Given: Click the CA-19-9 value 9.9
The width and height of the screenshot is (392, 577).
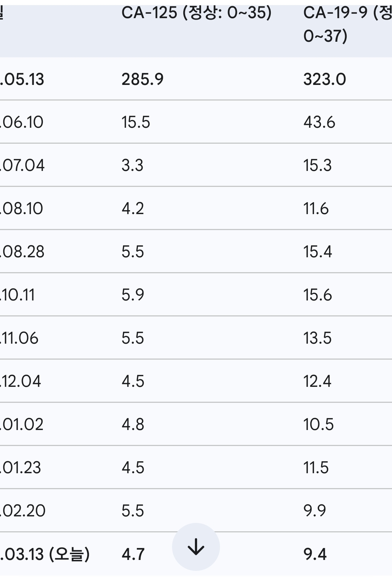Looking at the screenshot, I should [x=315, y=511].
